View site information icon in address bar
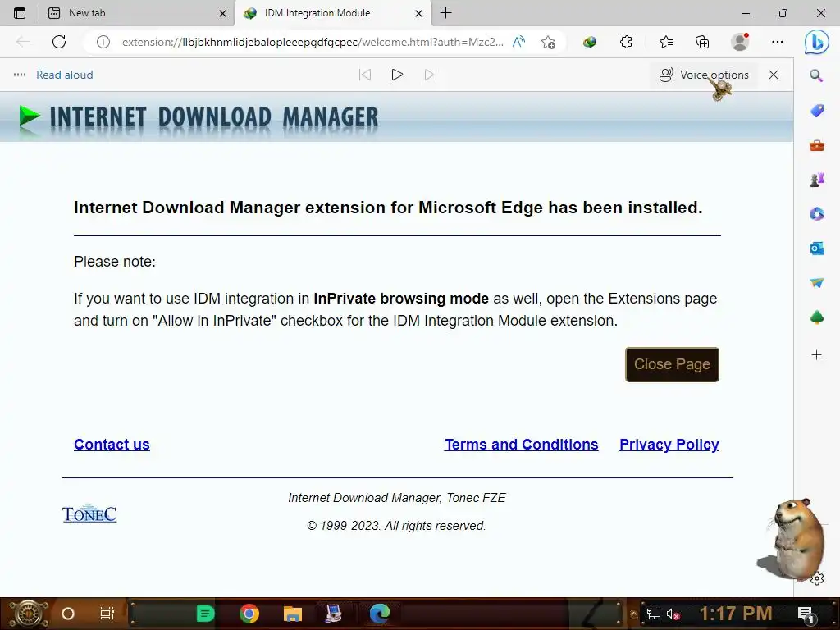The height and width of the screenshot is (630, 840). pos(103,42)
